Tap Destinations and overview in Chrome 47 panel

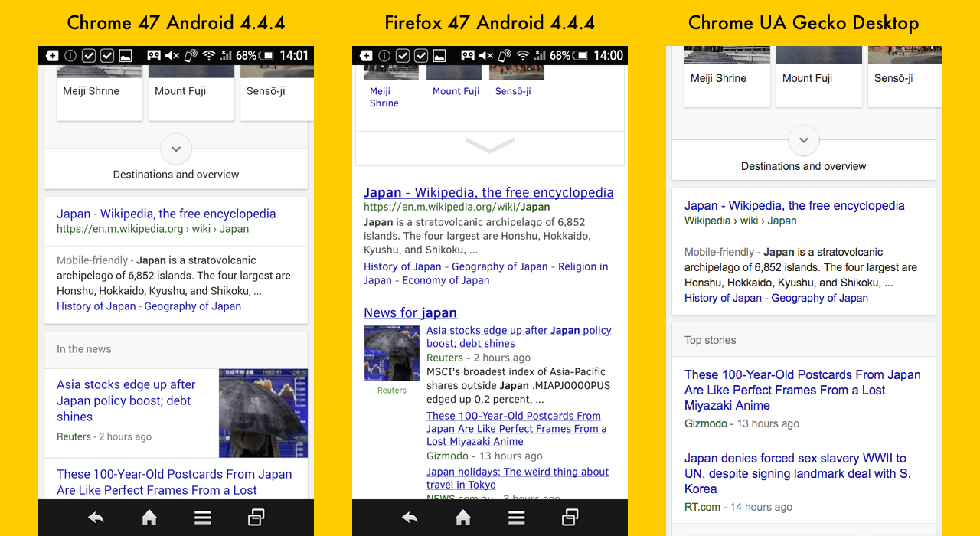[176, 175]
